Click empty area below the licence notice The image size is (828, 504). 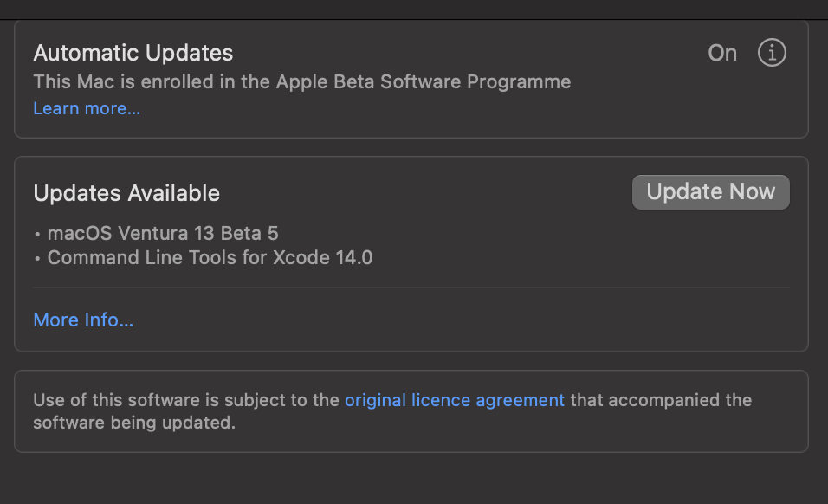click(414, 478)
